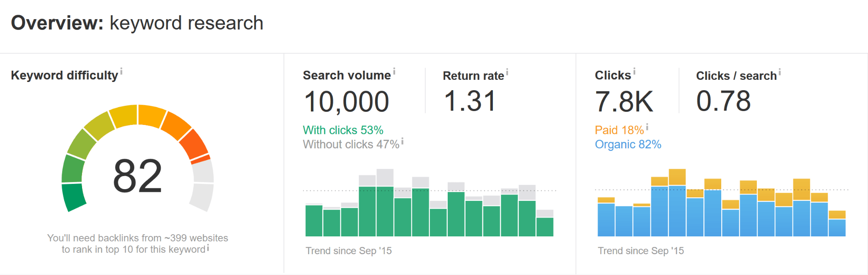The height and width of the screenshot is (275, 868).
Task: Click the Paid 18% label
Action: point(619,130)
